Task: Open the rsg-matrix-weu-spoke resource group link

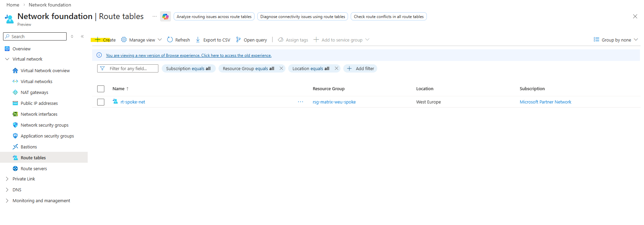Action: (x=334, y=102)
